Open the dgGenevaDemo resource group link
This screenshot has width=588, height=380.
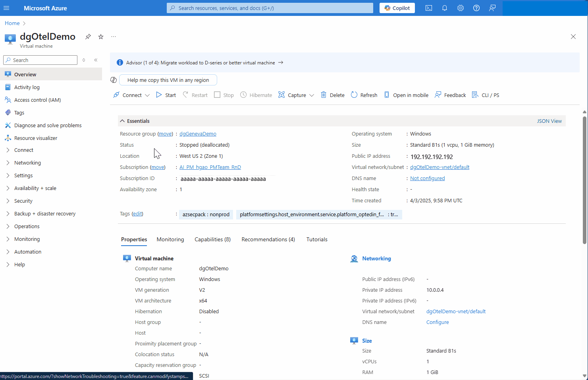coord(198,134)
